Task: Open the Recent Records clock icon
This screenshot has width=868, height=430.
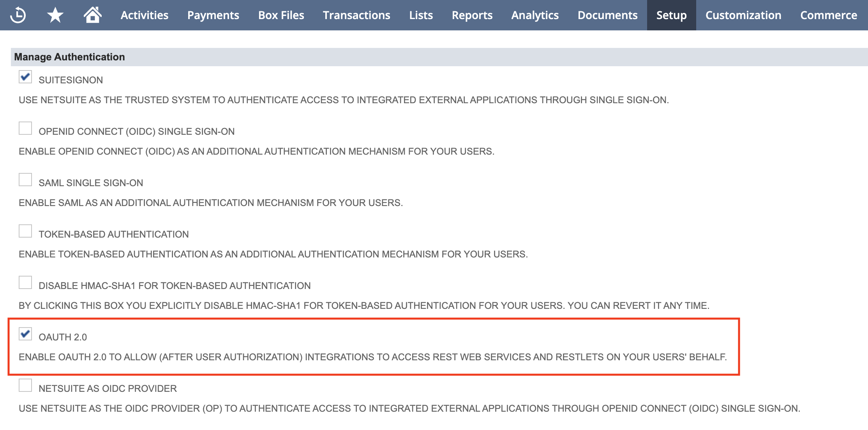Action: (18, 15)
